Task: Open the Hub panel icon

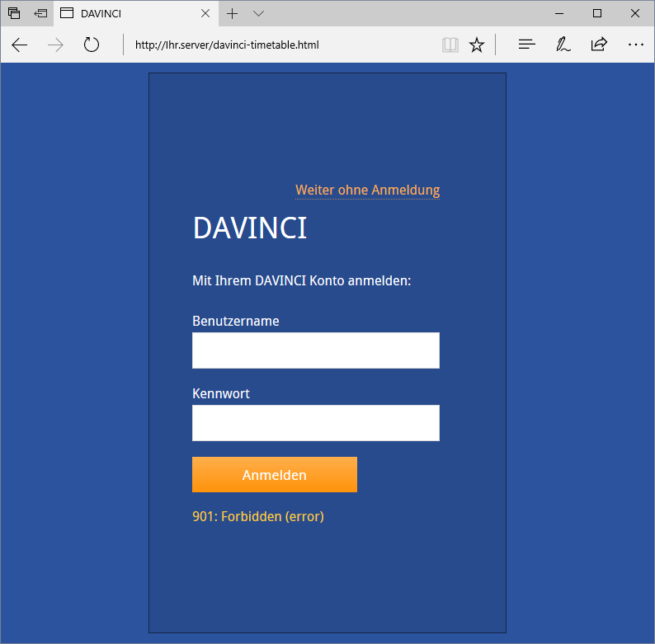Action: 527,45
